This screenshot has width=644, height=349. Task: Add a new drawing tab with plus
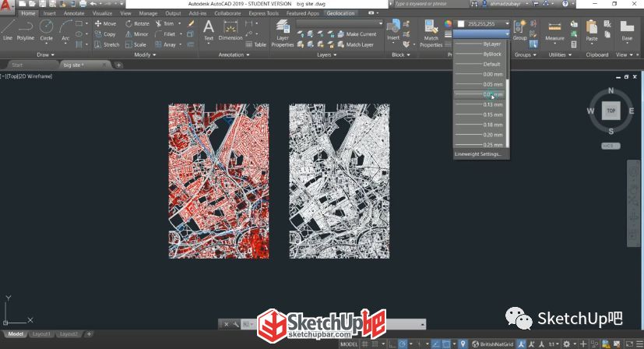coord(118,65)
